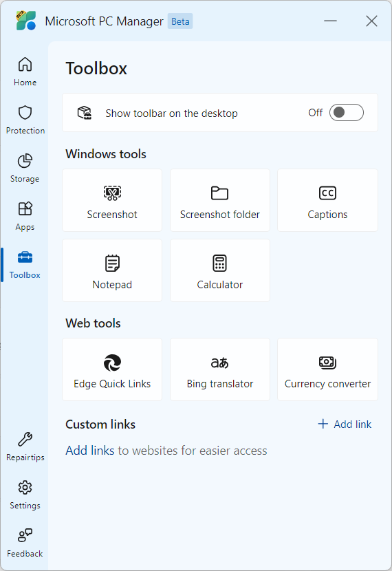Click the 'Show toolbar on the desktop' label
This screenshot has width=392, height=571.
171,114
